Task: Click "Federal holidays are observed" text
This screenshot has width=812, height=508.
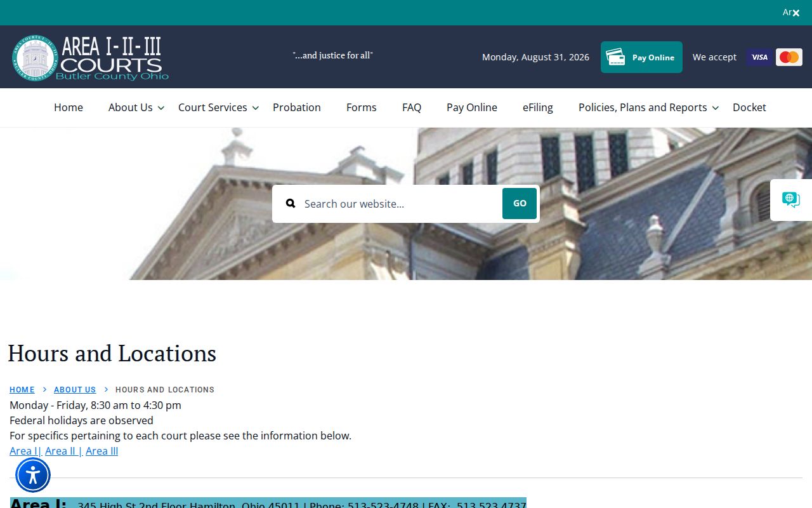Action: (x=81, y=420)
